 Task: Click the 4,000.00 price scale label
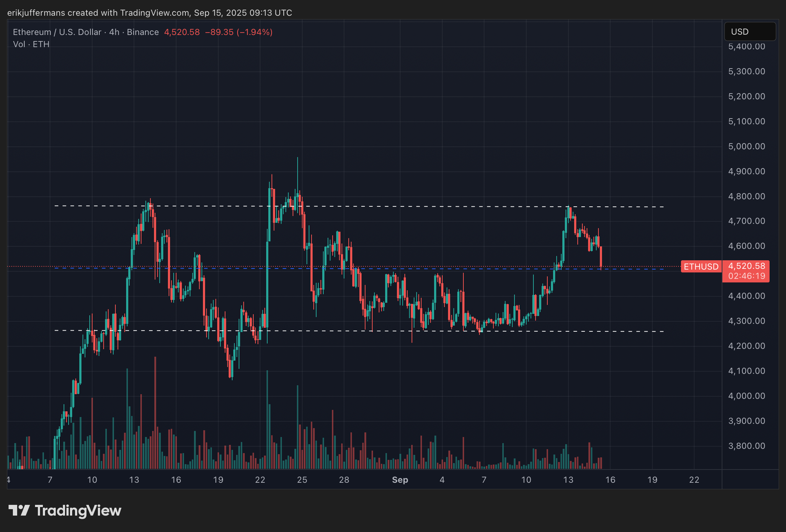pyautogui.click(x=746, y=396)
